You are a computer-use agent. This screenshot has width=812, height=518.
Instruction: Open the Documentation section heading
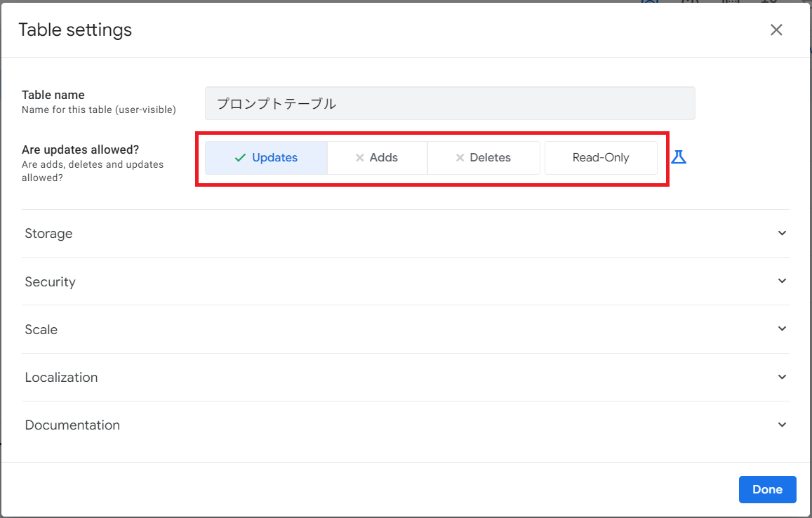coord(72,425)
